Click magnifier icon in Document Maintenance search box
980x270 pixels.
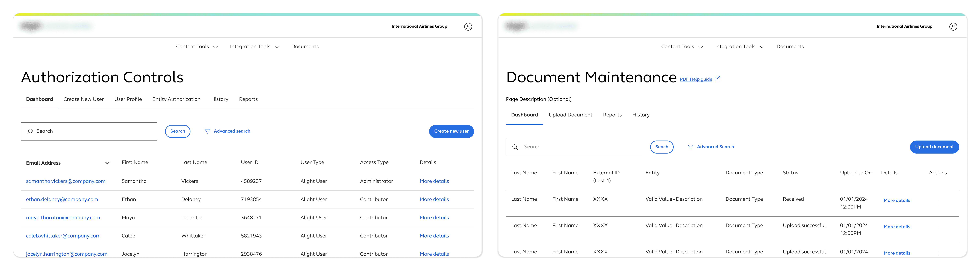pyautogui.click(x=515, y=147)
